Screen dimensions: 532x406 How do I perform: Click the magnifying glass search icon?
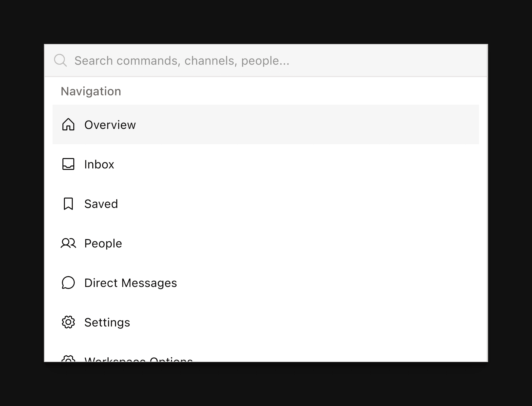tap(60, 60)
